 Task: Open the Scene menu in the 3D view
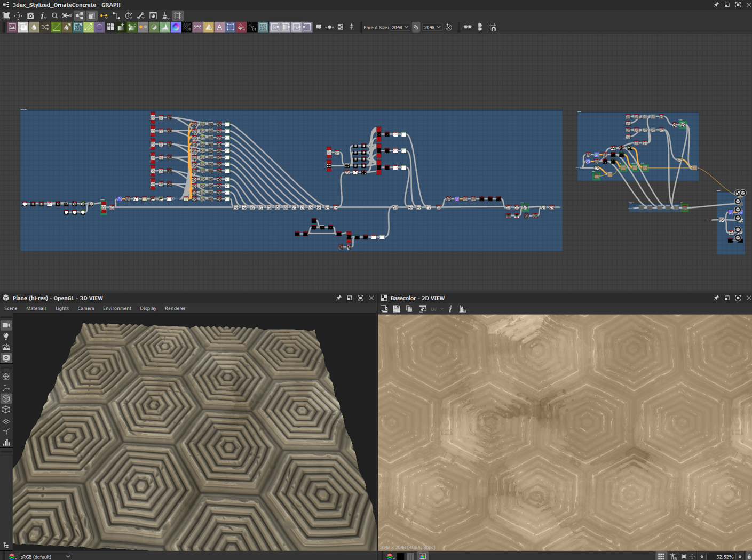[x=11, y=308]
